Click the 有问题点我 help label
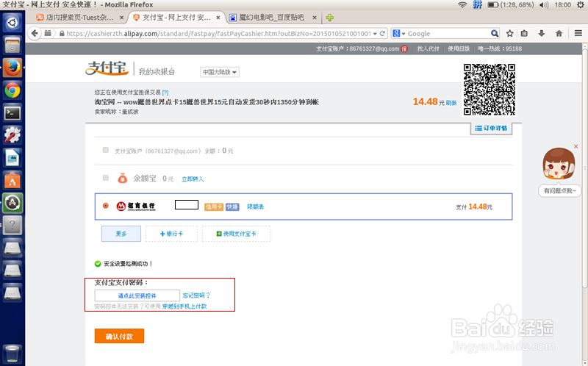Image resolution: width=588 pixels, height=366 pixels. point(559,190)
